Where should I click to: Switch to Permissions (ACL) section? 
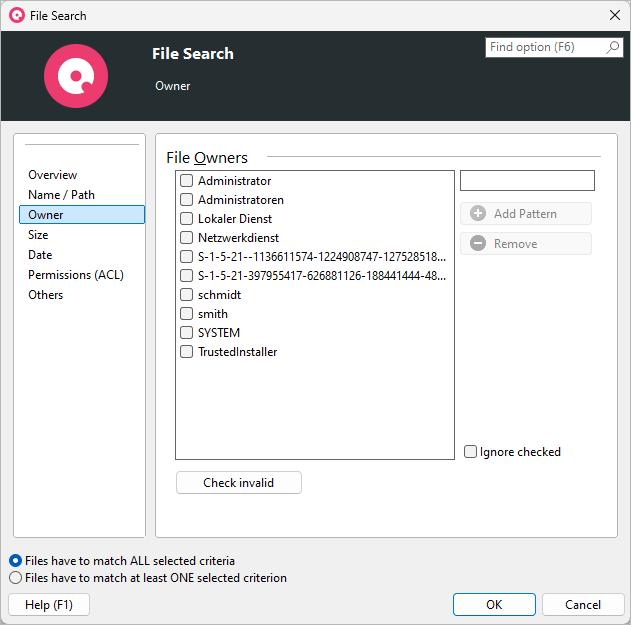75,275
